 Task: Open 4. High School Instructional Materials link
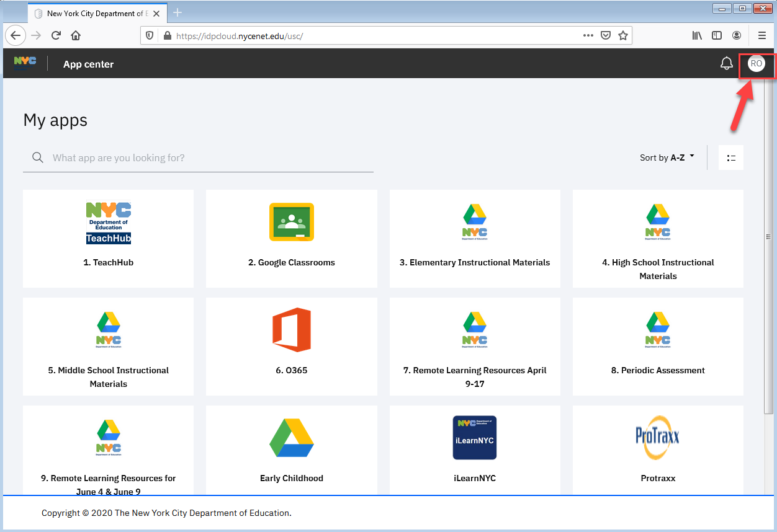coord(658,269)
